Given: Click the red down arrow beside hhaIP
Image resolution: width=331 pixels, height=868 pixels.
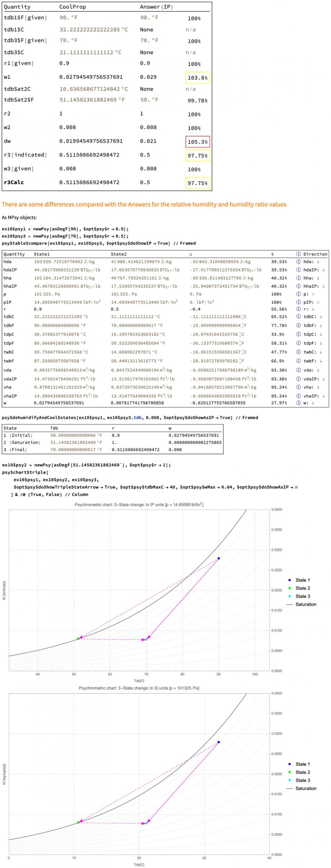Looking at the screenshot, I should click(323, 286).
